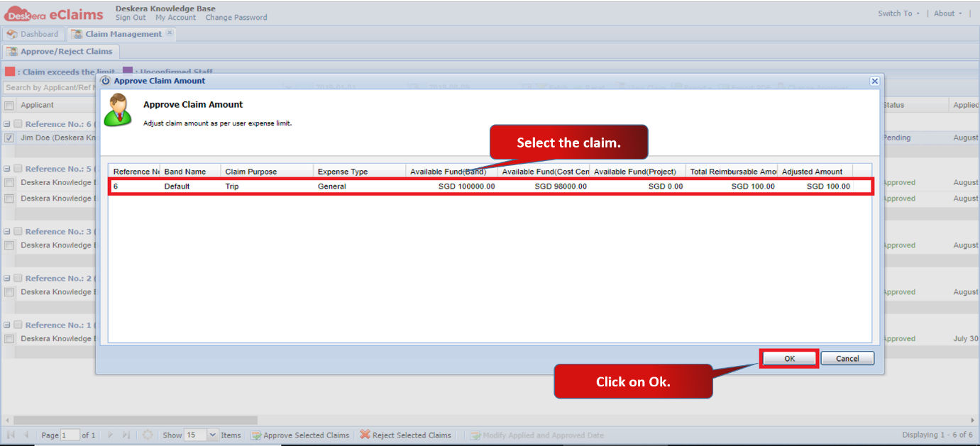Image resolution: width=980 pixels, height=446 pixels.
Task: Tick the Reference No.: 2 group checkbox
Action: click(x=18, y=278)
